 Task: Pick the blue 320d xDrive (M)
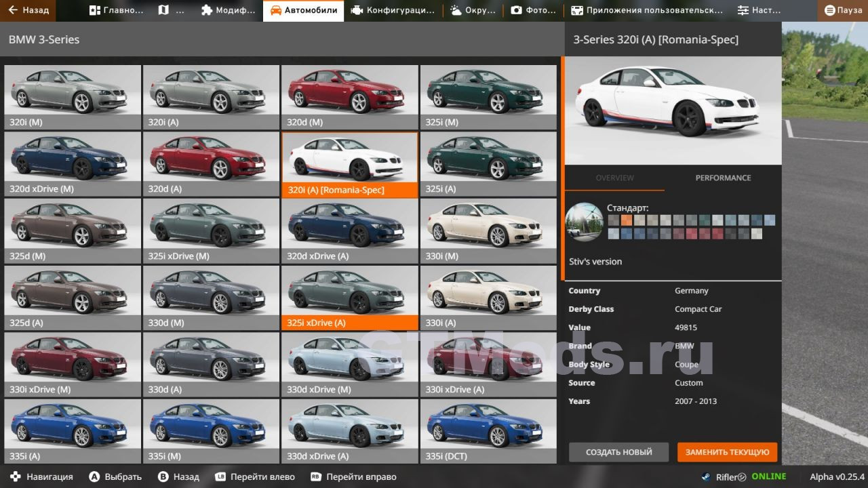(73, 163)
